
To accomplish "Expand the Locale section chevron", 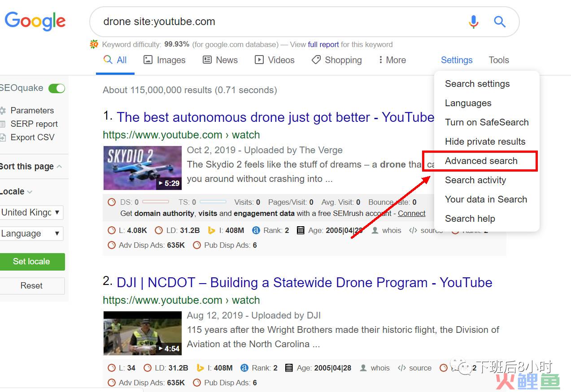I will [30, 192].
